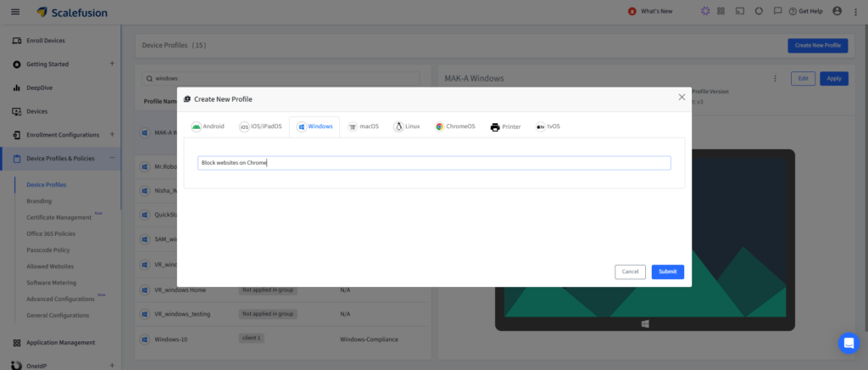Collapse Device Profiles & Policies section
This screenshot has width=868, height=370.
pyautogui.click(x=112, y=158)
